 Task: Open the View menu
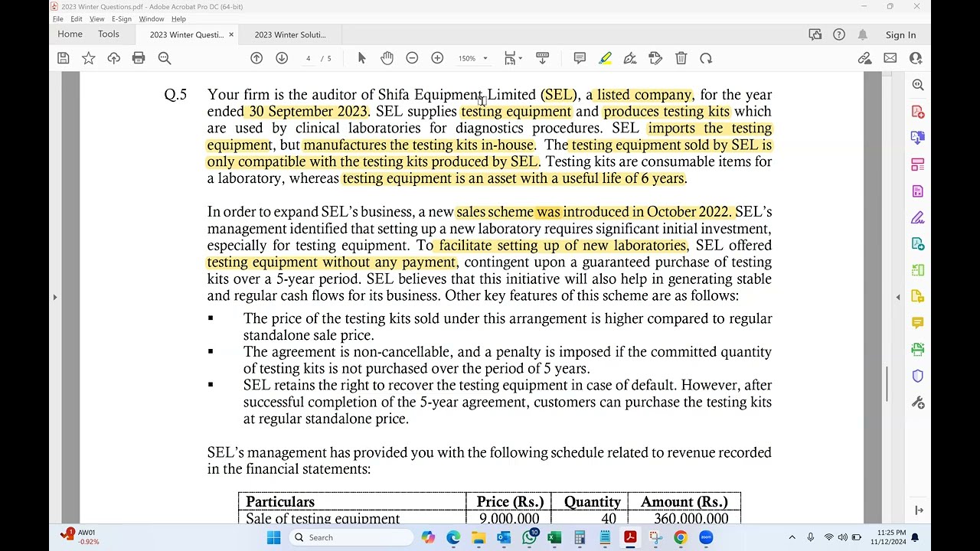click(x=96, y=19)
